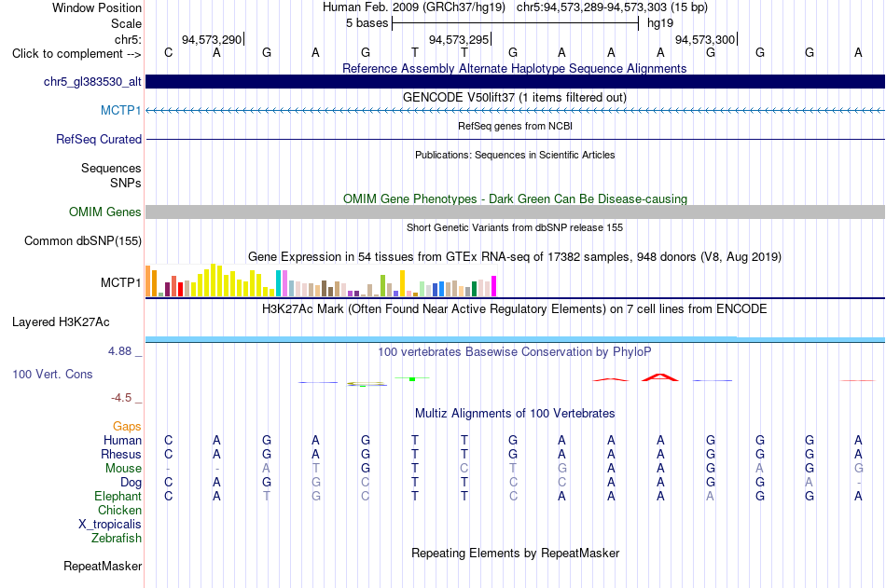Open the Reference Assembly Alternate Haplotype Sequence Alignments title
The height and width of the screenshot is (588, 886).
coord(515,68)
